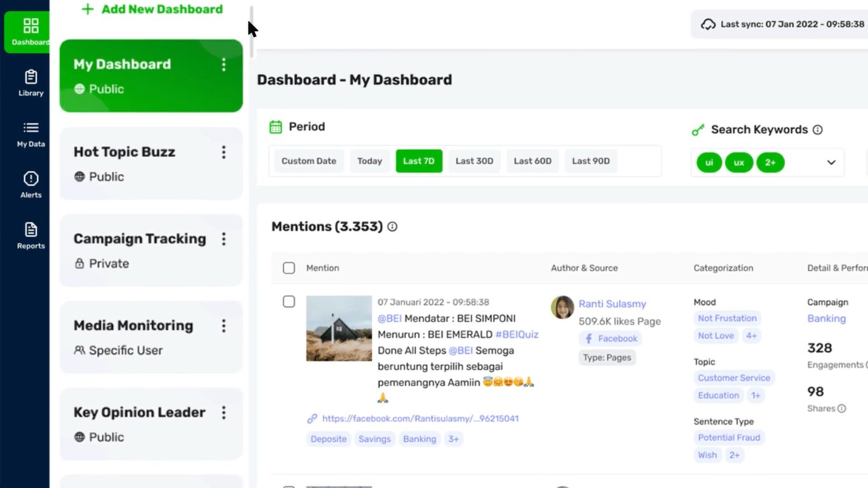Open the facebook.com/Rantisulasmy mention link
This screenshot has width=868, height=488.
pyautogui.click(x=420, y=419)
